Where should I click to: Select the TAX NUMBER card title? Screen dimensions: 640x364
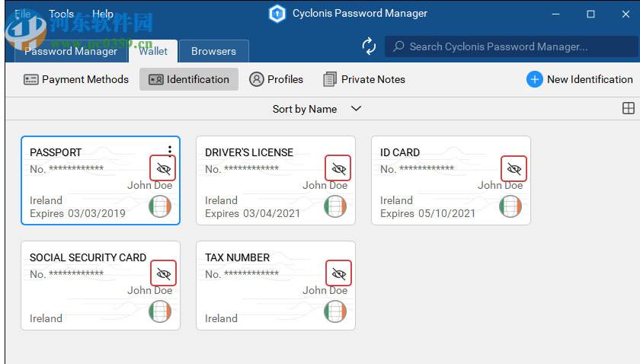pyautogui.click(x=237, y=257)
